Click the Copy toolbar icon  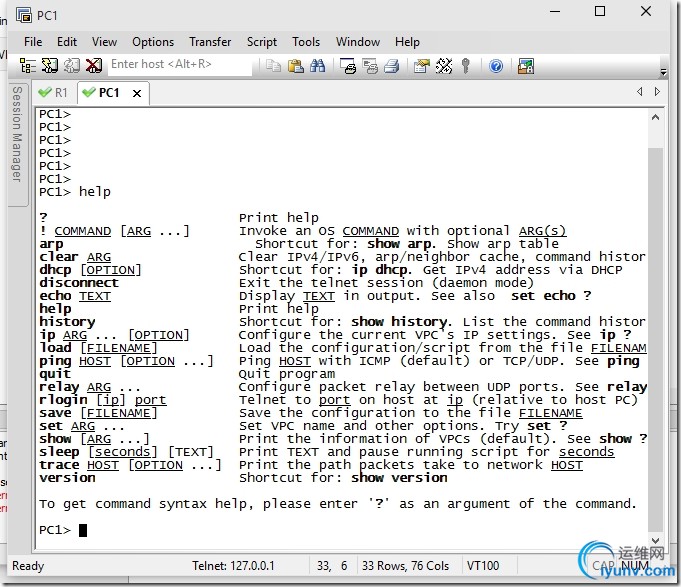[x=273, y=66]
